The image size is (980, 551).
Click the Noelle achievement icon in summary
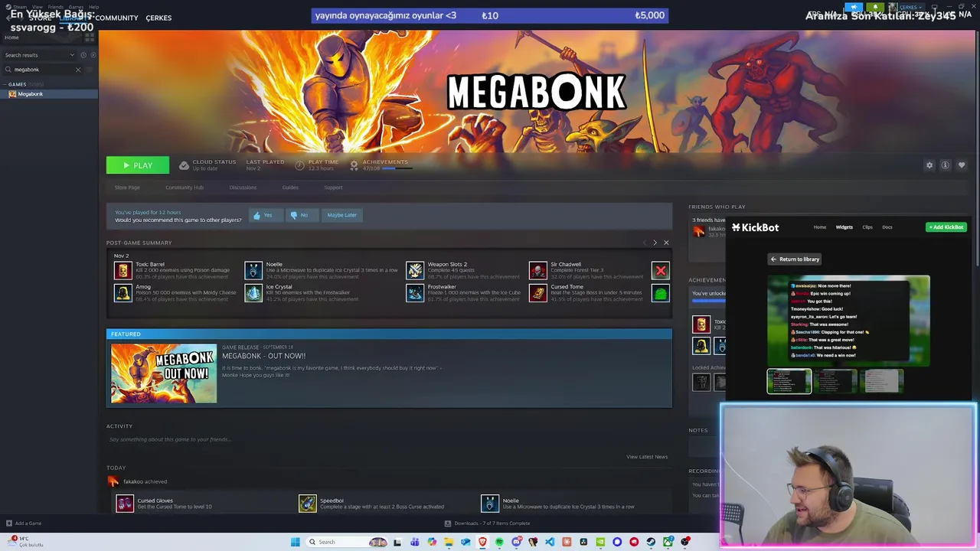point(253,270)
